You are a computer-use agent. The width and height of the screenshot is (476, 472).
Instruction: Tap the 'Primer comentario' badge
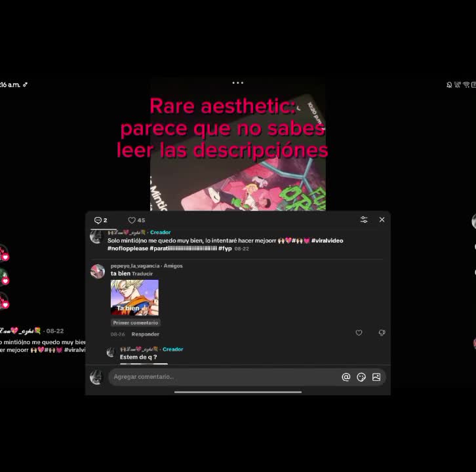pos(136,323)
